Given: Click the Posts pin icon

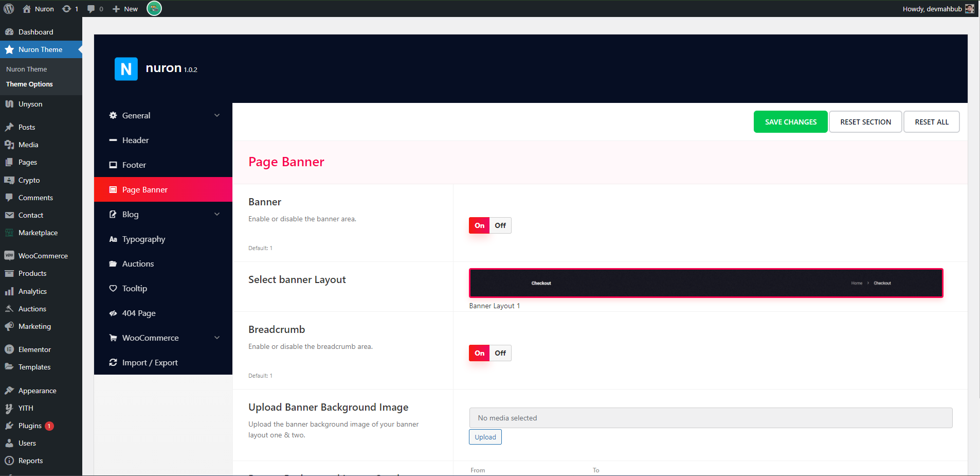Looking at the screenshot, I should [9, 127].
